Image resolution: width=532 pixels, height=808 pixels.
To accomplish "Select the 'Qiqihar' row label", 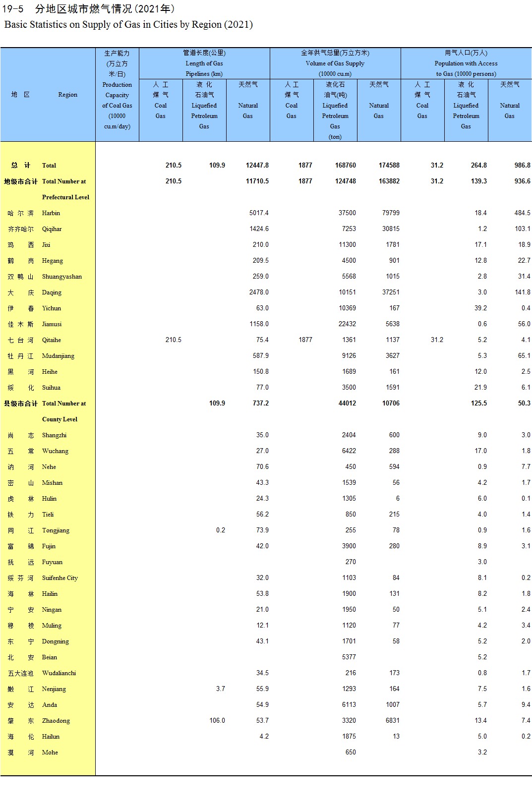I will click(x=52, y=229).
